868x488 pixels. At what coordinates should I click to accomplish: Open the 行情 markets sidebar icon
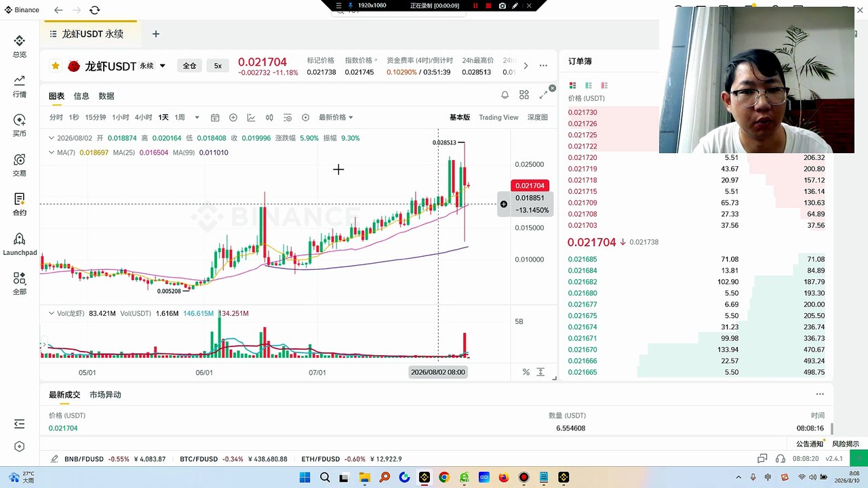click(19, 86)
